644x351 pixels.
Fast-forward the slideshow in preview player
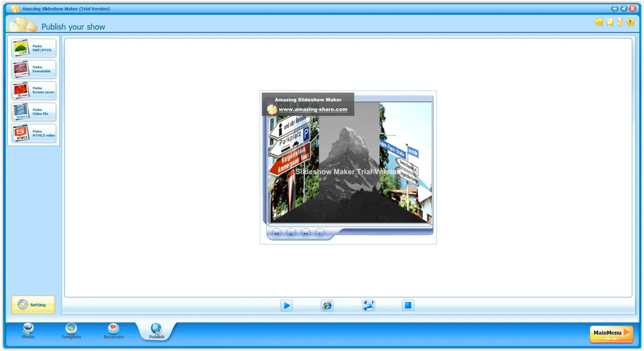point(306,233)
